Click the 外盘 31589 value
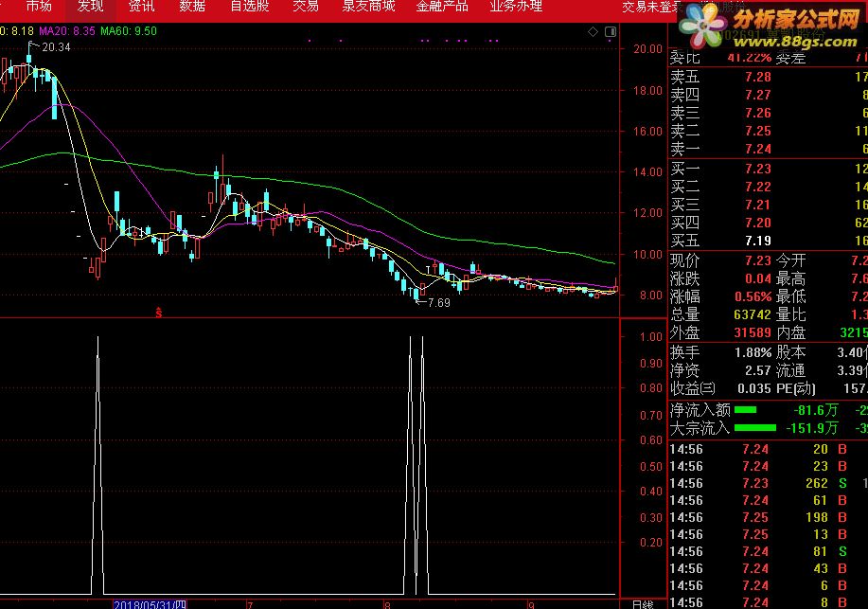Screen dimensions: 868x609 (753, 333)
